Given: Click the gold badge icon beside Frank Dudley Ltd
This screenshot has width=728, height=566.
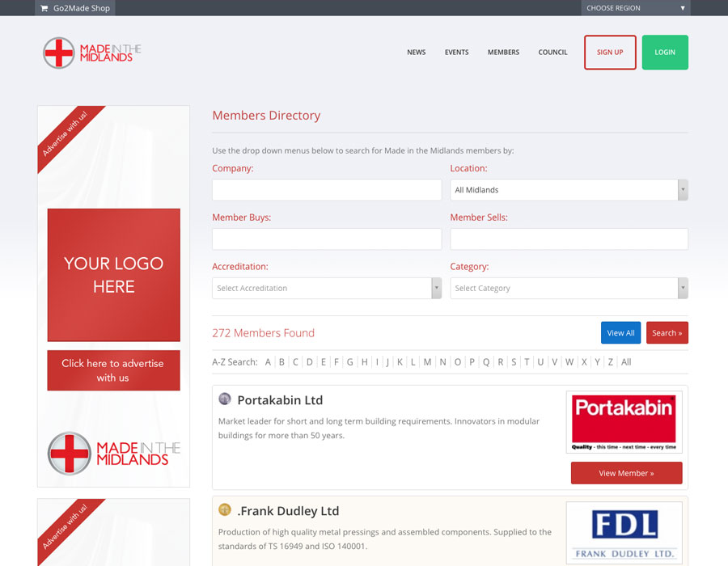Looking at the screenshot, I should coord(225,510).
